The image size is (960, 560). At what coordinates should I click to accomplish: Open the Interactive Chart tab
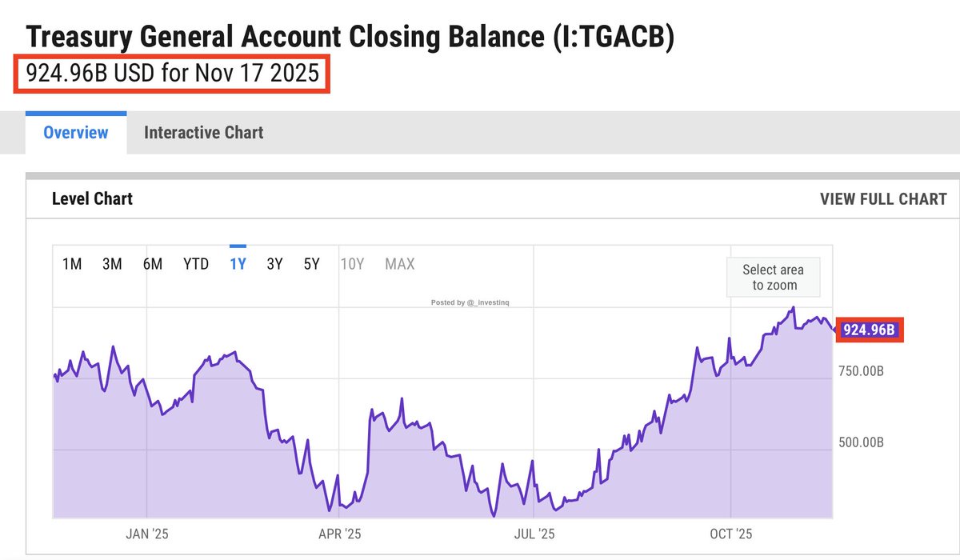pyautogui.click(x=203, y=133)
